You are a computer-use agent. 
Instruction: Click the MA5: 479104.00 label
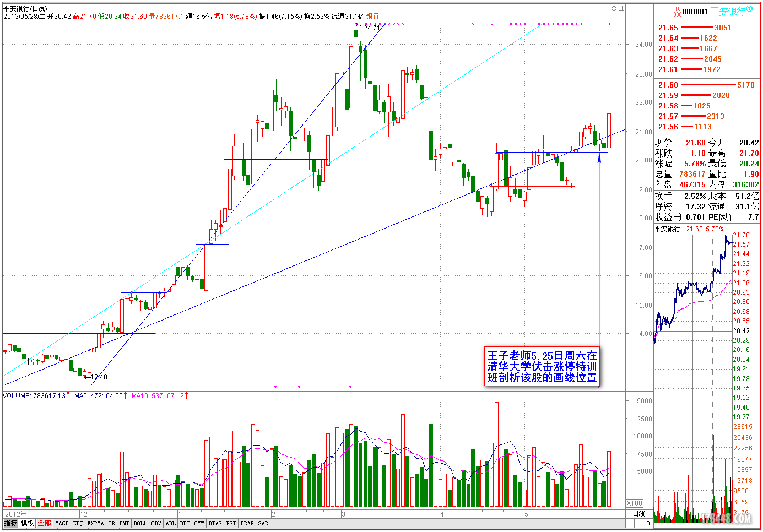pos(99,395)
